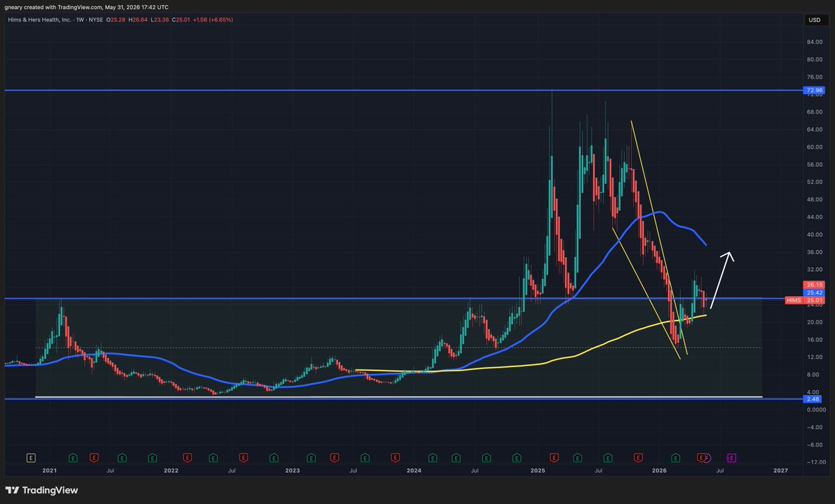Click the 72.96 horizontal line price label
The image size is (835, 504).
click(813, 90)
